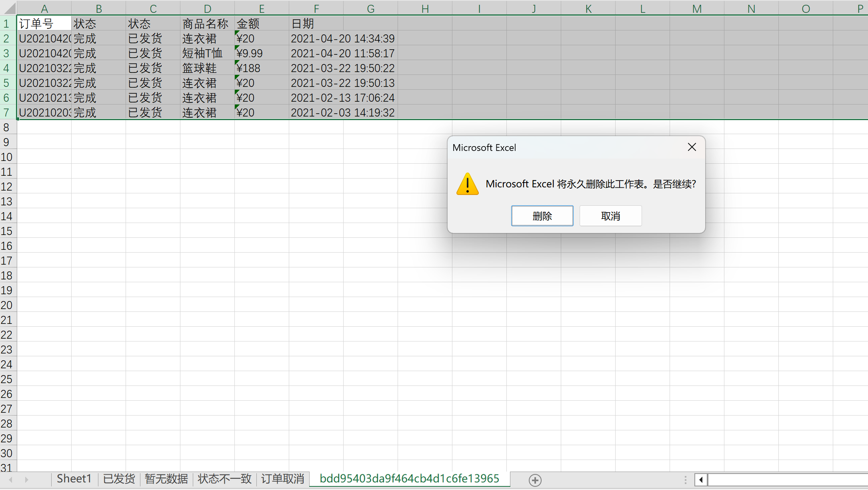Image resolution: width=868 pixels, height=490 pixels.
Task: Select the bdd95403da9f464cb4d1c6fe13965 tab
Action: pyautogui.click(x=409, y=479)
